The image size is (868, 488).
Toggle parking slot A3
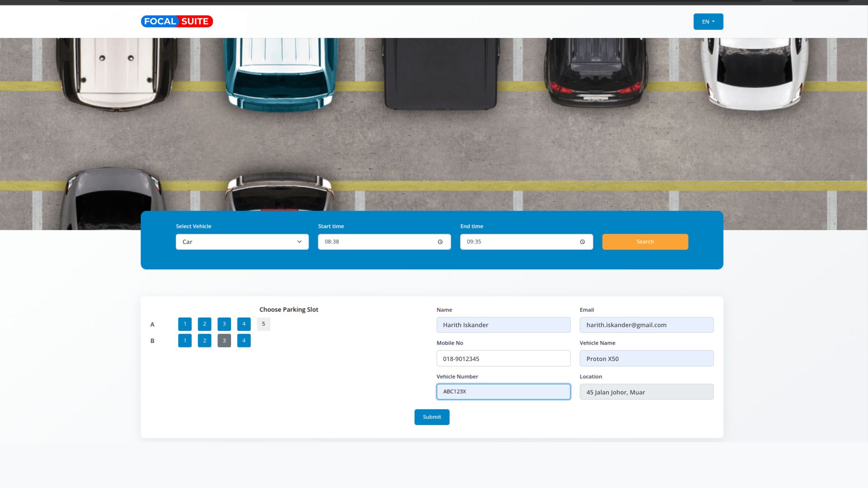[224, 324]
